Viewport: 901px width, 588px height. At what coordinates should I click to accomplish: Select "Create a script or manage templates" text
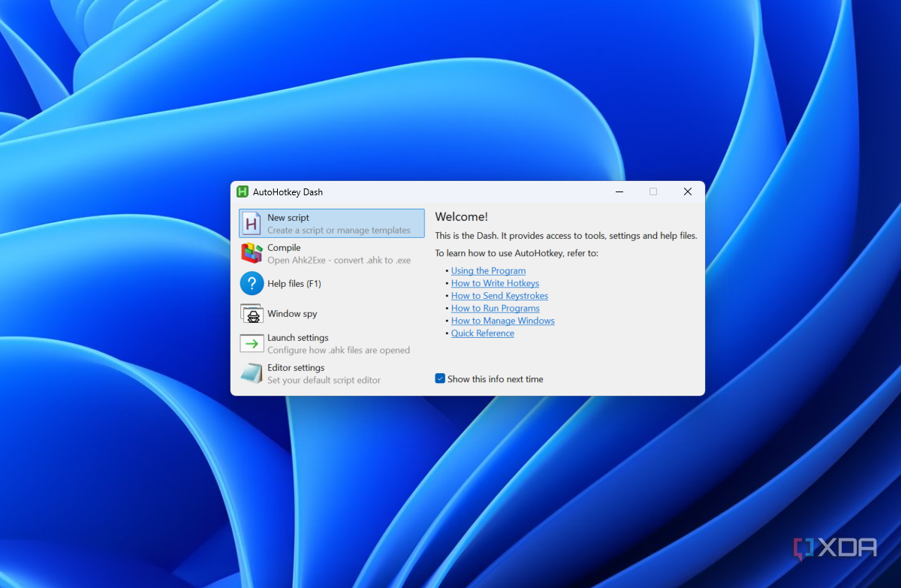339,231
